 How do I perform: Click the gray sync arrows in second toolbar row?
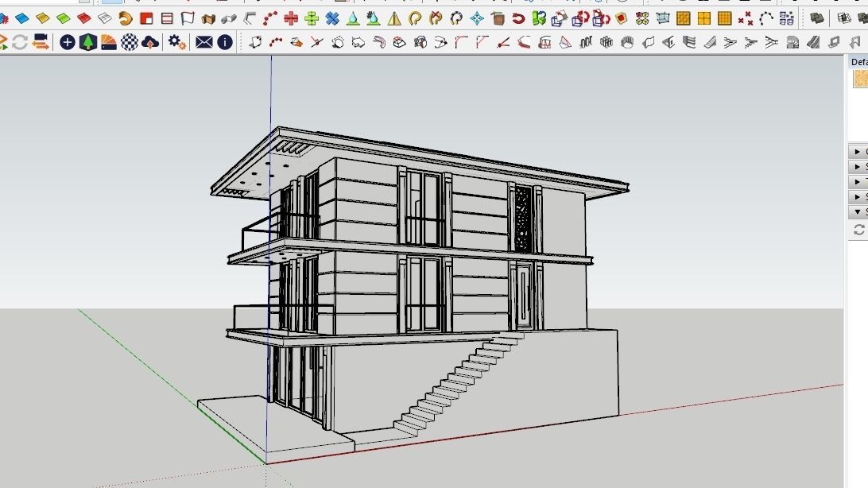pos(19,42)
